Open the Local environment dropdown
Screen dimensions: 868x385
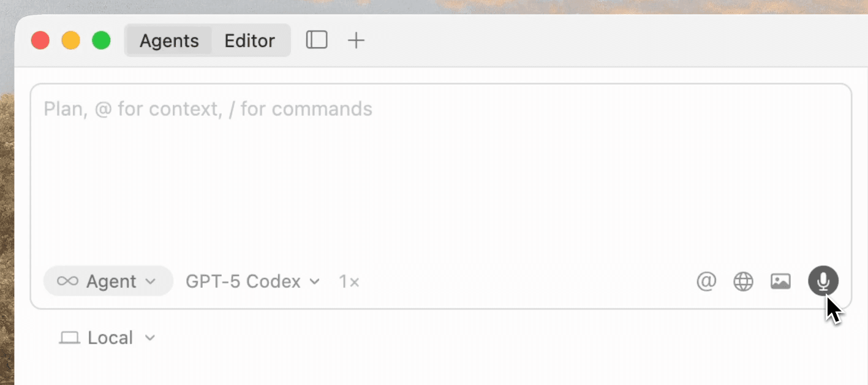tap(108, 338)
